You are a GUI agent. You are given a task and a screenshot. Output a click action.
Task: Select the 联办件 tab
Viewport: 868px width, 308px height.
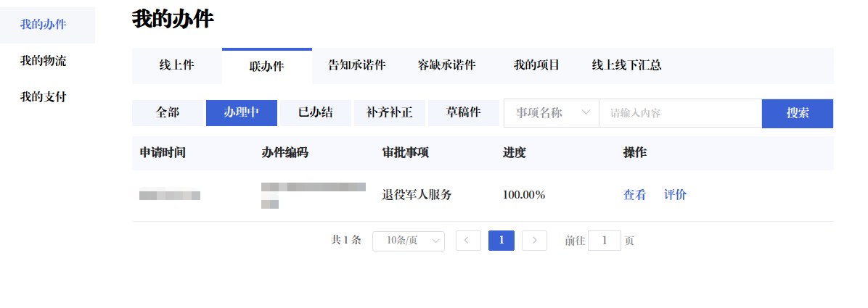pyautogui.click(x=266, y=66)
